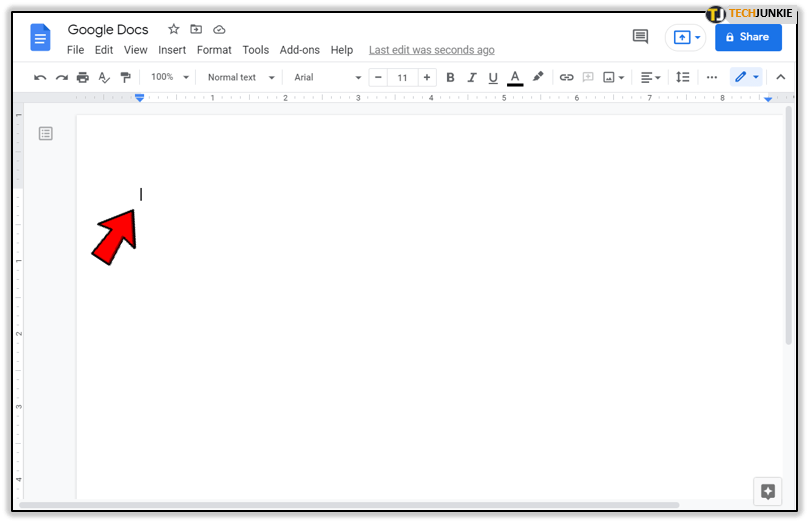Toggle Bold formatting
The height and width of the screenshot is (523, 809).
pos(450,77)
